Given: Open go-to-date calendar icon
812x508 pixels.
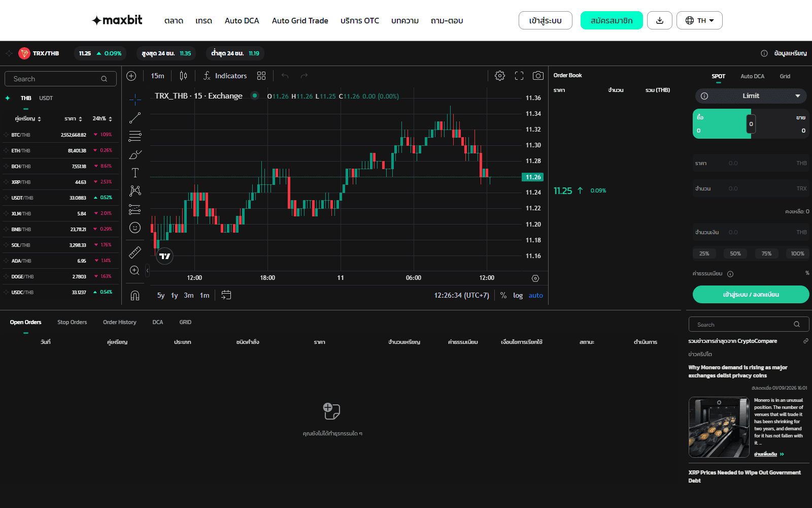Looking at the screenshot, I should click(226, 295).
